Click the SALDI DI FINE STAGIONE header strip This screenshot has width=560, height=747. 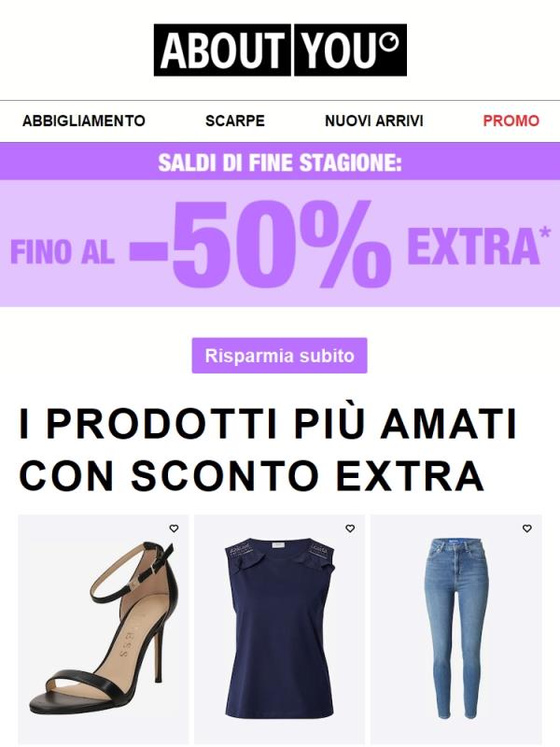tap(280, 162)
